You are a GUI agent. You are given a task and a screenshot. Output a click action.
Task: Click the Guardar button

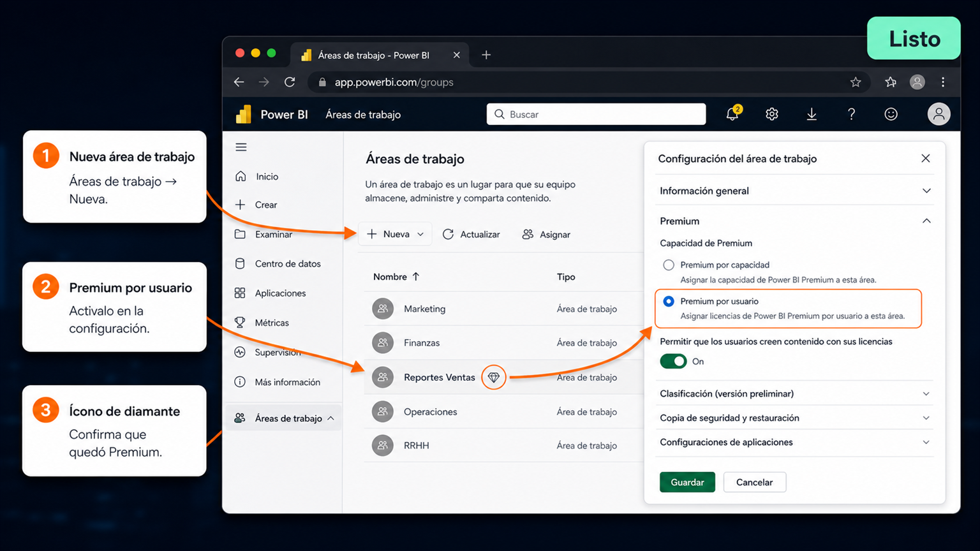(x=687, y=482)
